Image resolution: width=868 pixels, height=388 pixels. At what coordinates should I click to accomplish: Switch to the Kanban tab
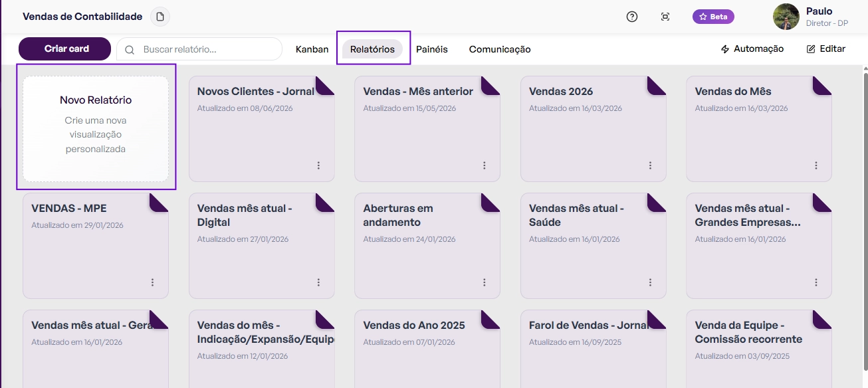[x=312, y=49]
